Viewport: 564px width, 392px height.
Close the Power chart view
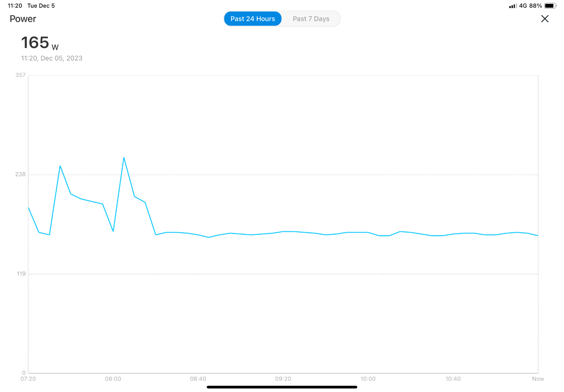point(545,19)
